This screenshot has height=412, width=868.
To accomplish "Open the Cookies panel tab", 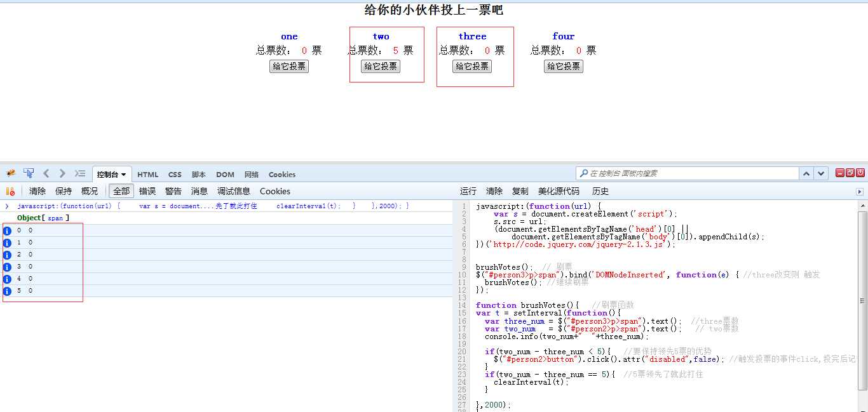I will coord(282,175).
